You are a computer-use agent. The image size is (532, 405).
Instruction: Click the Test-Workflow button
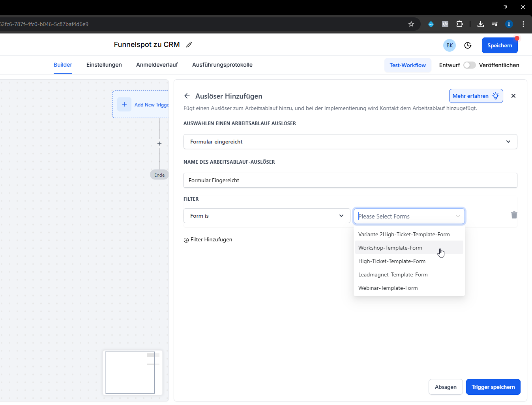point(408,65)
